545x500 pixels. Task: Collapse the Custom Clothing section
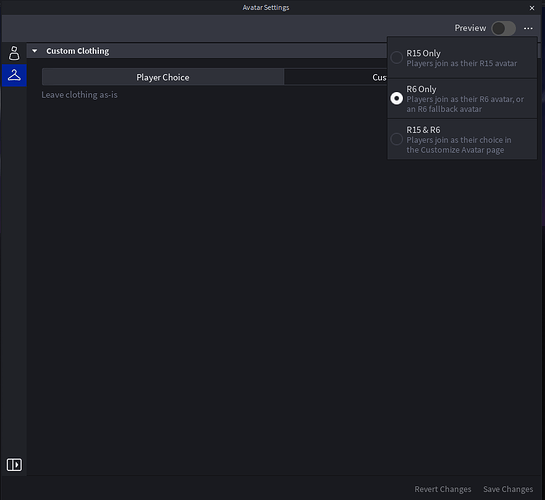[x=34, y=51]
